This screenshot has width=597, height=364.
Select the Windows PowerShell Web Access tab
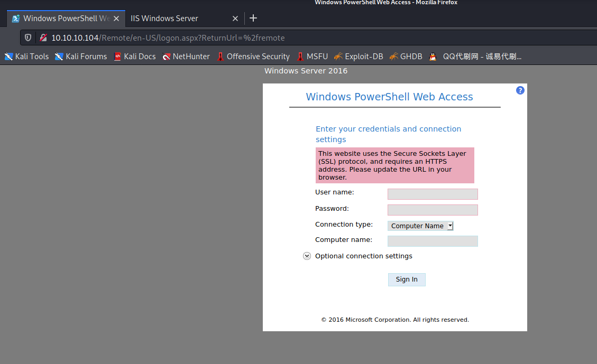66,18
